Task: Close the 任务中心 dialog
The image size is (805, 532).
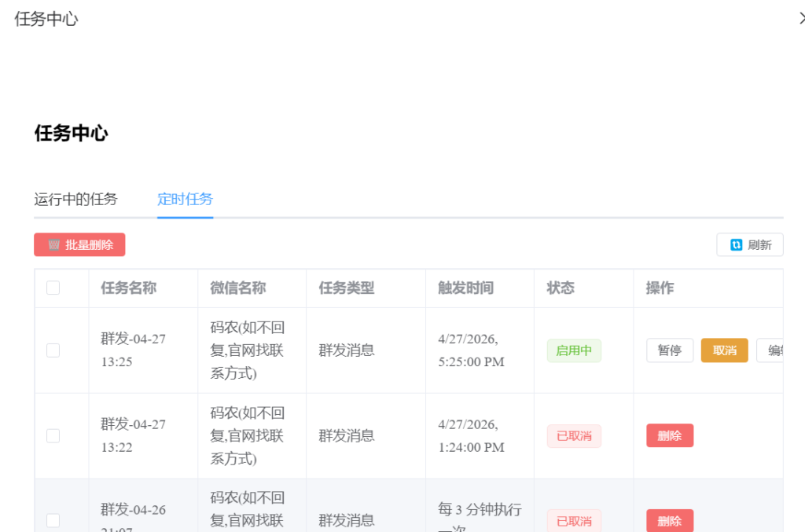Action: 801,19
